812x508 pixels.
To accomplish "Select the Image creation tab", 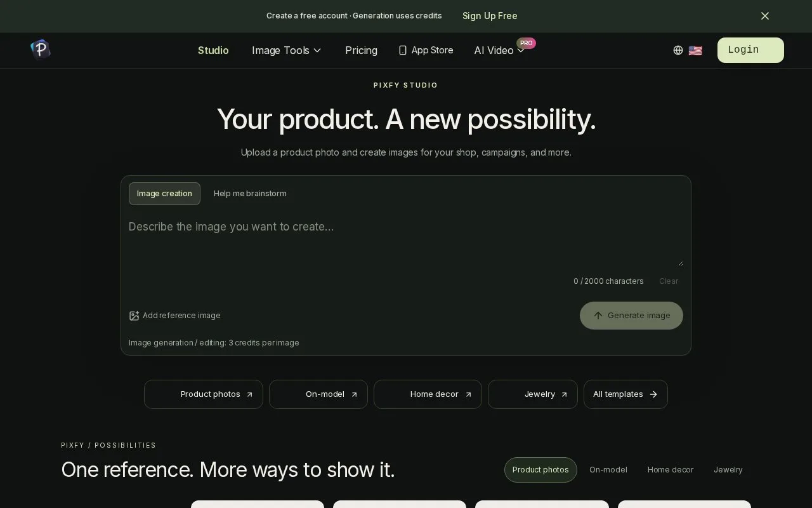I will tap(164, 194).
